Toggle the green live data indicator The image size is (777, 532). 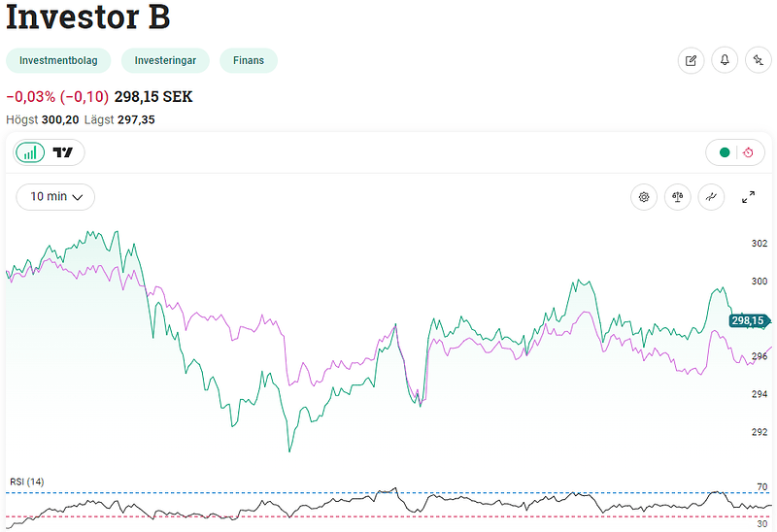pyautogui.click(x=725, y=152)
